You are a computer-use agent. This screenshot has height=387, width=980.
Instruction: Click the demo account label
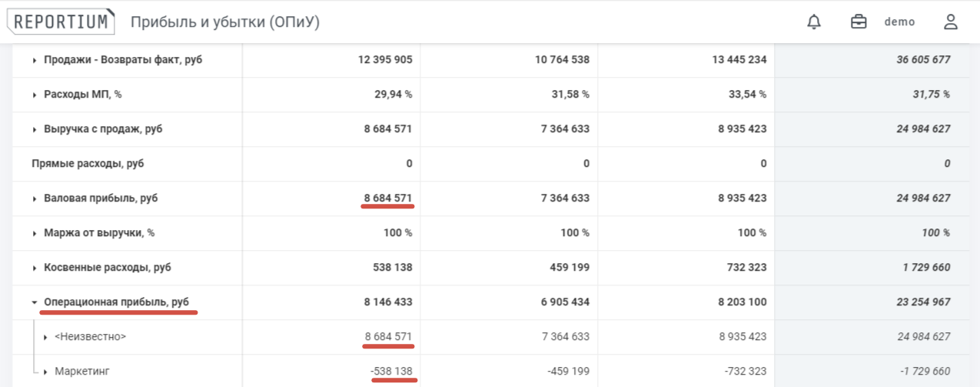899,22
